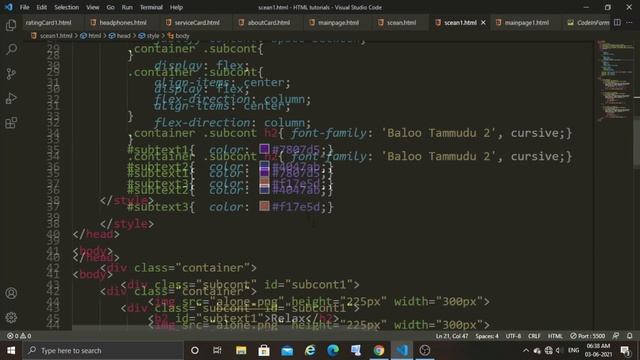Change line ending via CRLF status
640x360 pixels.
[534, 336]
